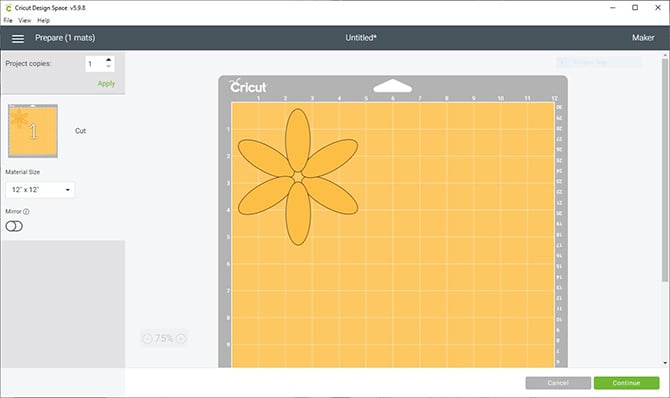Open the hamburger navigation menu
The width and height of the screenshot is (670, 398).
pyautogui.click(x=18, y=38)
